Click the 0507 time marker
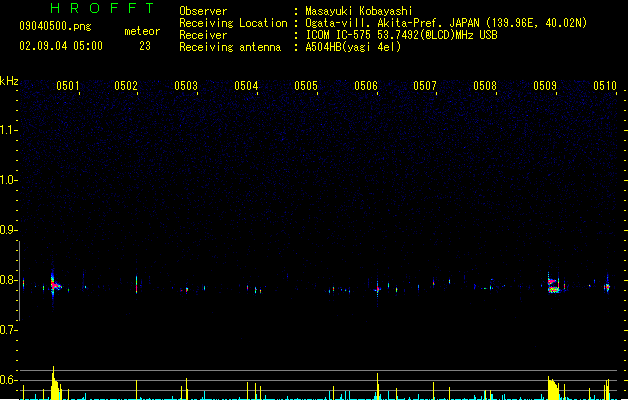Image resolution: width=629 pixels, height=400 pixels. 425,86
